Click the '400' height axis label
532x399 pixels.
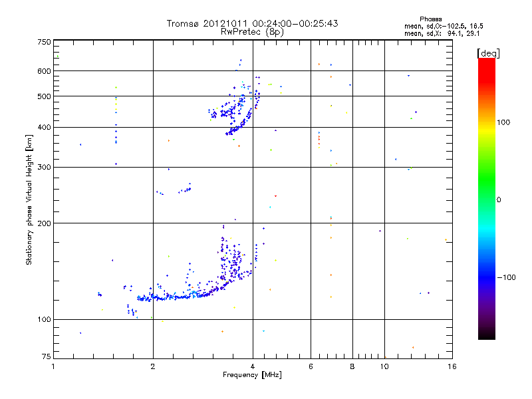click(x=44, y=128)
